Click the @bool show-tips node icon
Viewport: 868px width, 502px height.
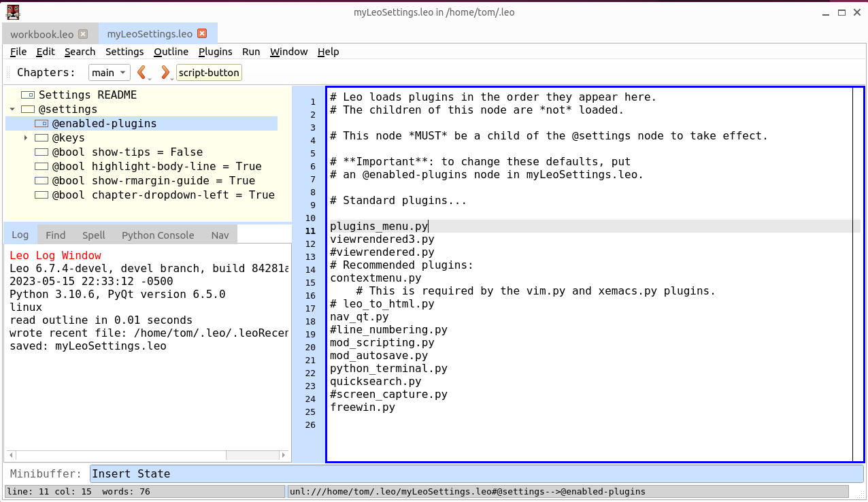[x=41, y=152]
